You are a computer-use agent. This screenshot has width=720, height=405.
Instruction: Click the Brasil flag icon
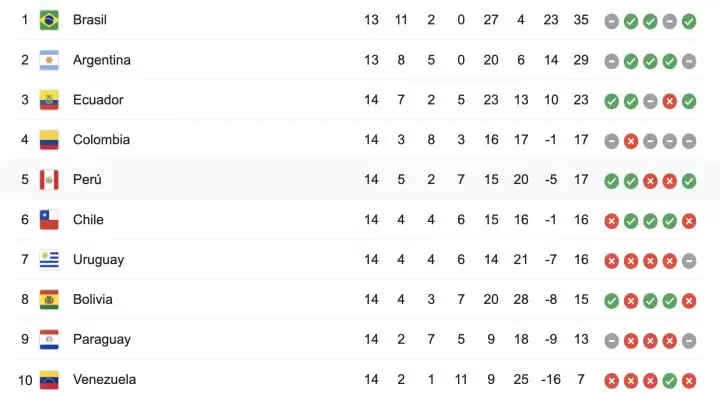(49, 20)
